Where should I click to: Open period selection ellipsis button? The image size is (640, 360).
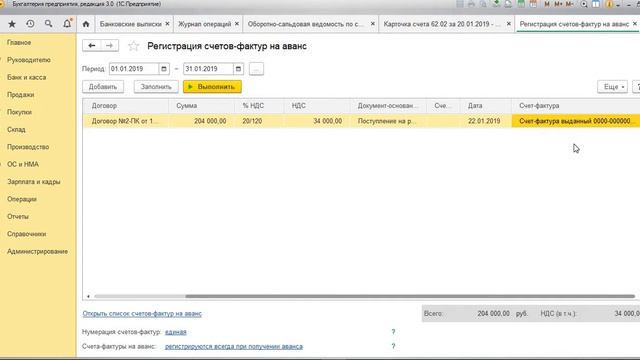(256, 69)
